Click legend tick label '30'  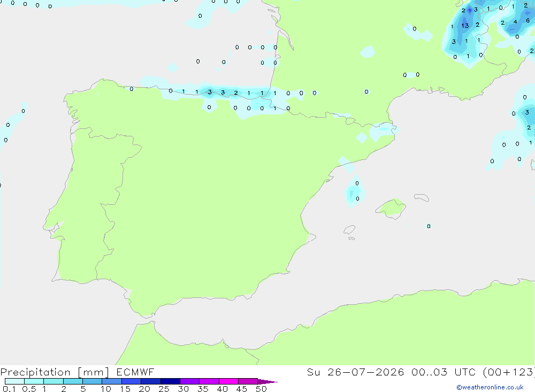tap(183, 389)
